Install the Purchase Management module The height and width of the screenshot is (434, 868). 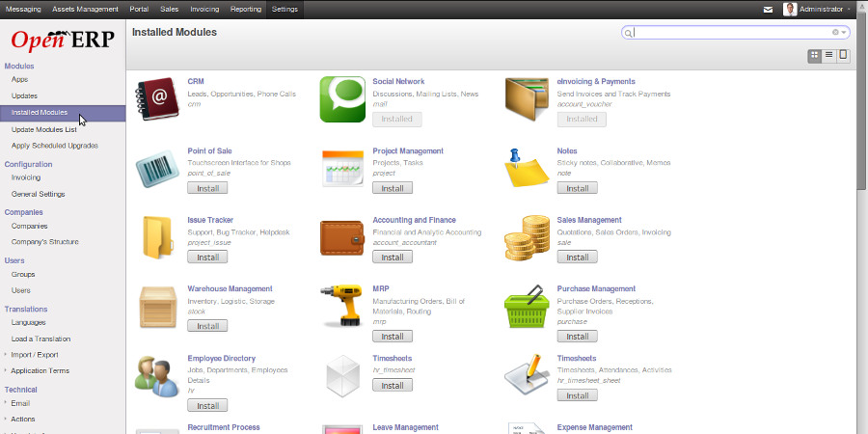(x=578, y=337)
